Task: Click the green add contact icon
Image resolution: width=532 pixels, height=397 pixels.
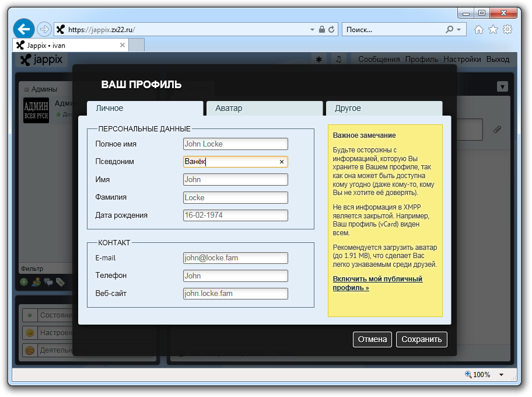Action: click(24, 282)
